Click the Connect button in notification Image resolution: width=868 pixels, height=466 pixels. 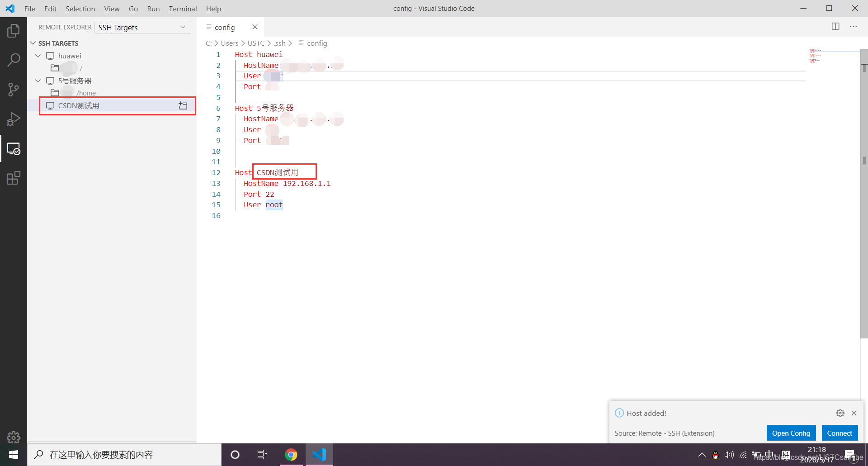point(840,433)
